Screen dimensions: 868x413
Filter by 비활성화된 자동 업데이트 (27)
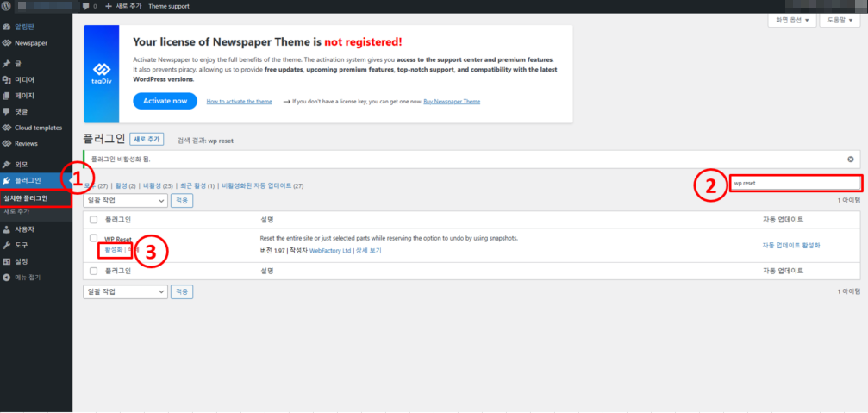pos(262,186)
